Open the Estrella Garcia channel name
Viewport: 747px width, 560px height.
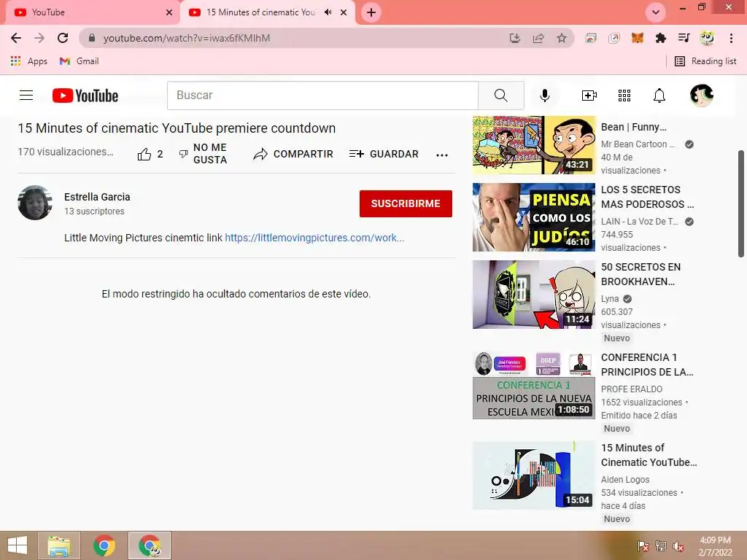[97, 197]
